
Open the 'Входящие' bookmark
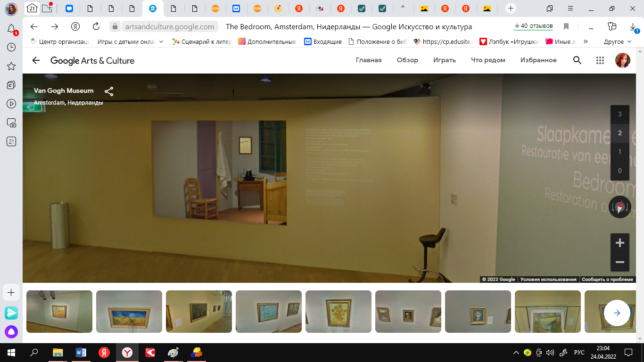click(323, 41)
